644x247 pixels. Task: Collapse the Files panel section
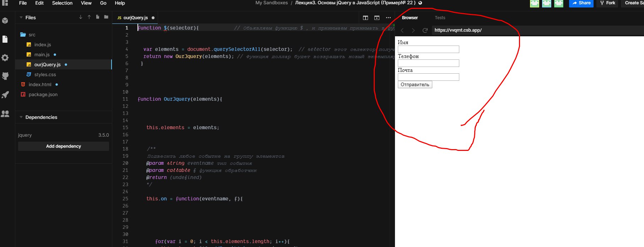click(x=21, y=17)
